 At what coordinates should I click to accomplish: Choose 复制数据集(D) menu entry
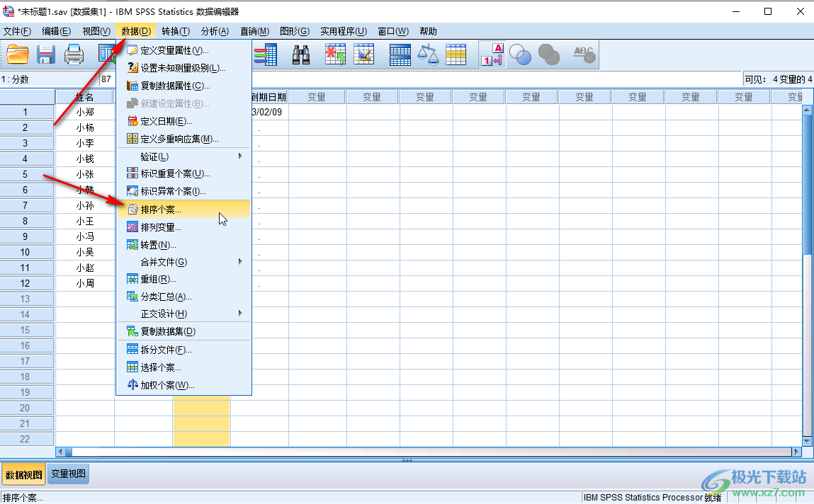coord(183,331)
